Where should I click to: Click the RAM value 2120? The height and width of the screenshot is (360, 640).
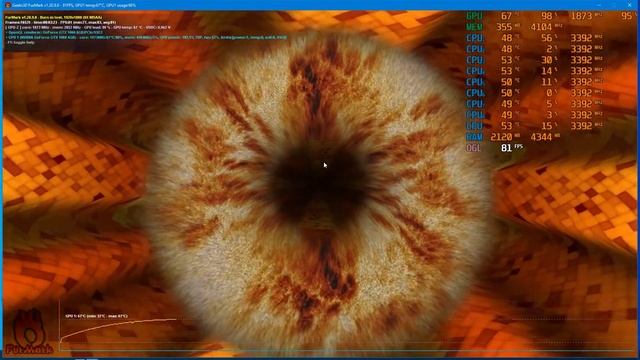[x=501, y=137]
